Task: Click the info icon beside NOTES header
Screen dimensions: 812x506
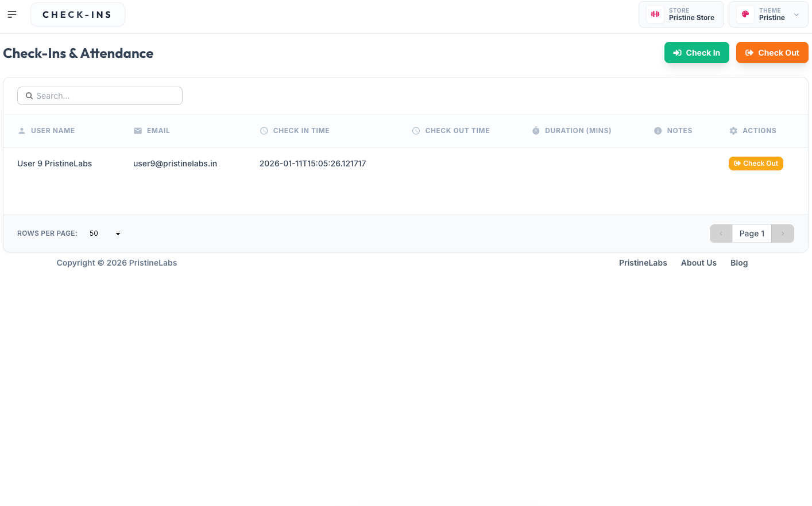Action: coord(658,131)
